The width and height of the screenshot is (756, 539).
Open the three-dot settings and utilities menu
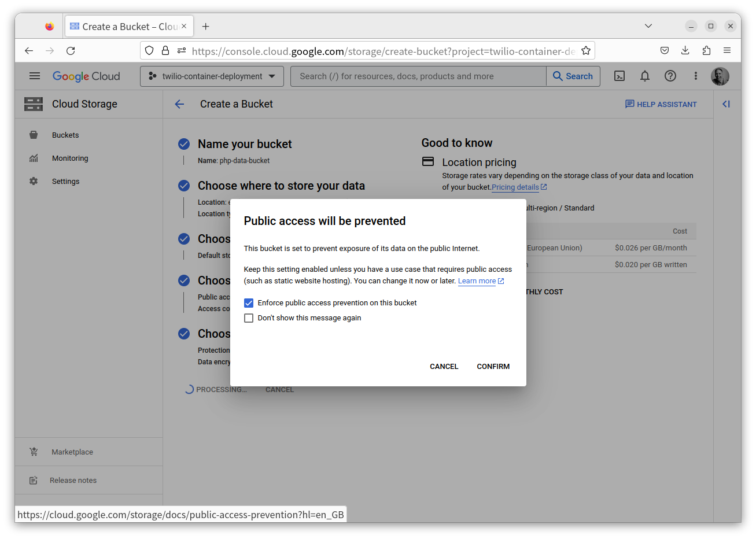(x=696, y=76)
